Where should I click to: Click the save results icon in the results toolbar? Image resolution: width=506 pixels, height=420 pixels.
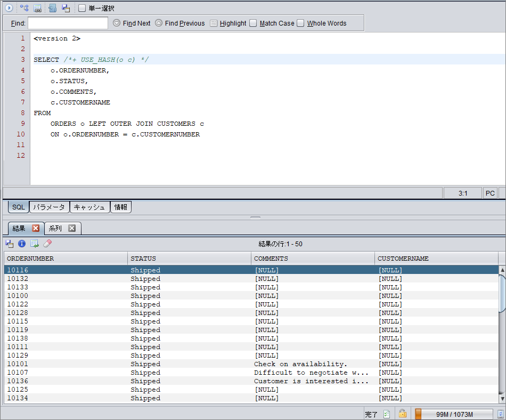tap(10, 244)
